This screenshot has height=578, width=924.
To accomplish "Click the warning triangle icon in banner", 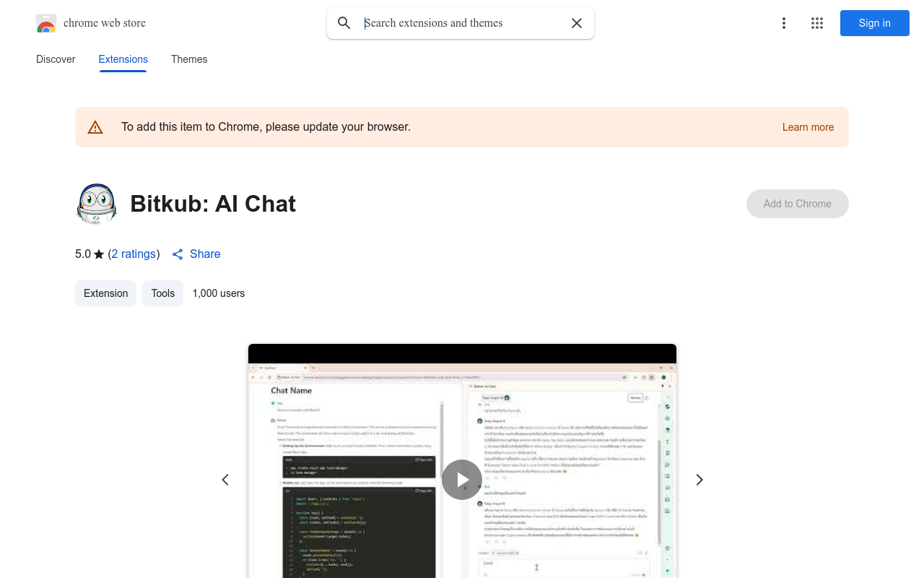I will 95,128.
